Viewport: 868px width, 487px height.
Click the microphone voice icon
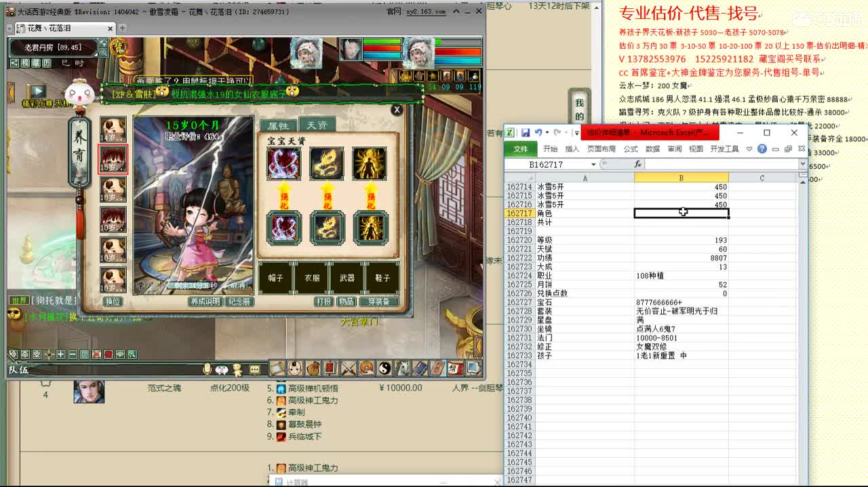point(208,369)
